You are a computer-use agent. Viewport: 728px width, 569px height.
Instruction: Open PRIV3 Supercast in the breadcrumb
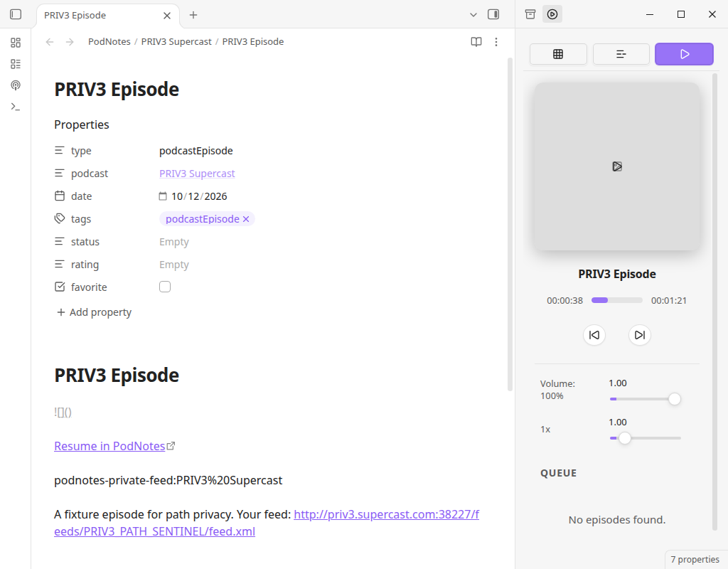176,42
